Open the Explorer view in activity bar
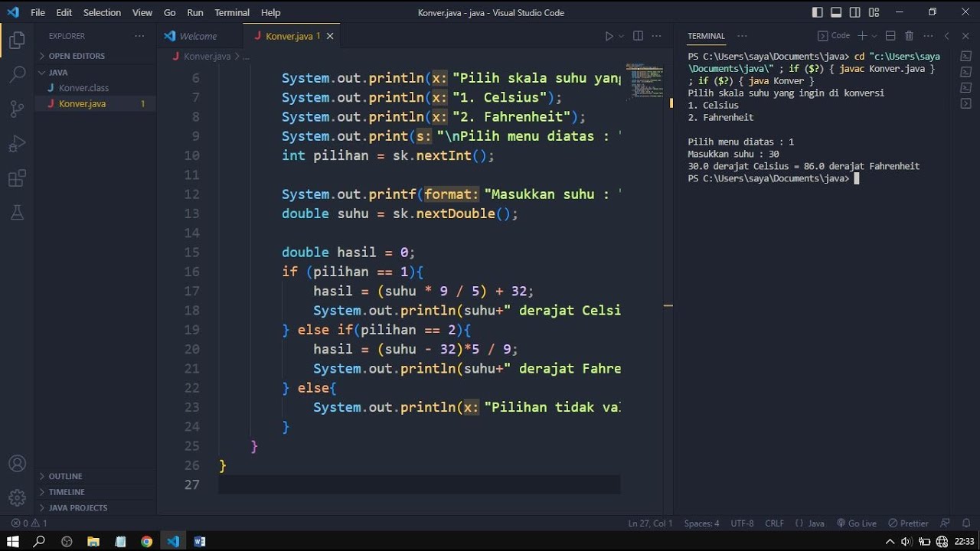The width and height of the screenshot is (980, 551). [17, 40]
